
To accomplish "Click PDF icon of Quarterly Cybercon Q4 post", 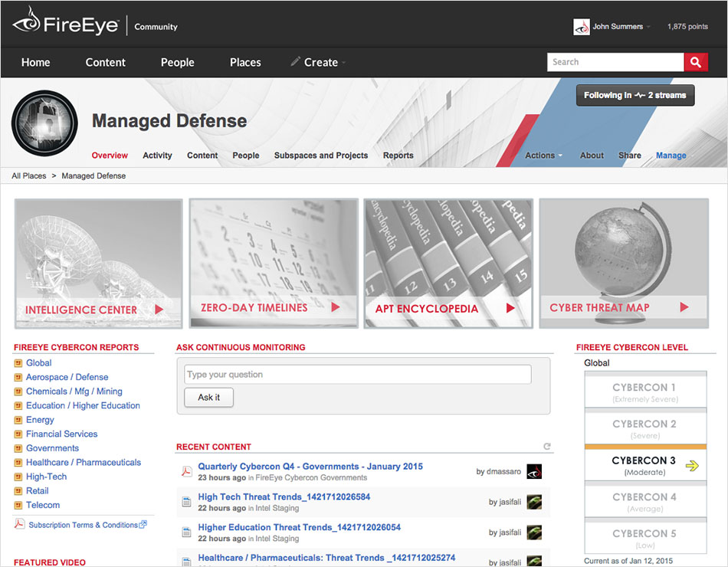I will coord(186,471).
